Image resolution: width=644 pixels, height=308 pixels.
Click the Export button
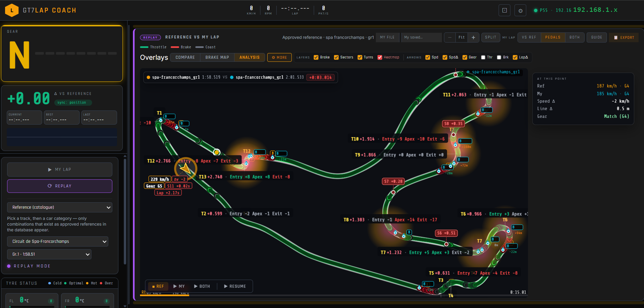point(624,37)
